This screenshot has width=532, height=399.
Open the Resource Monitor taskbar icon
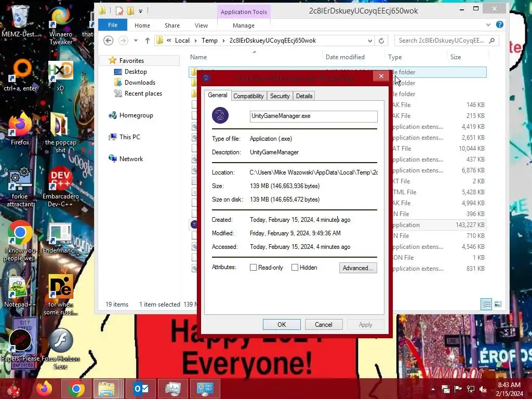[172, 389]
